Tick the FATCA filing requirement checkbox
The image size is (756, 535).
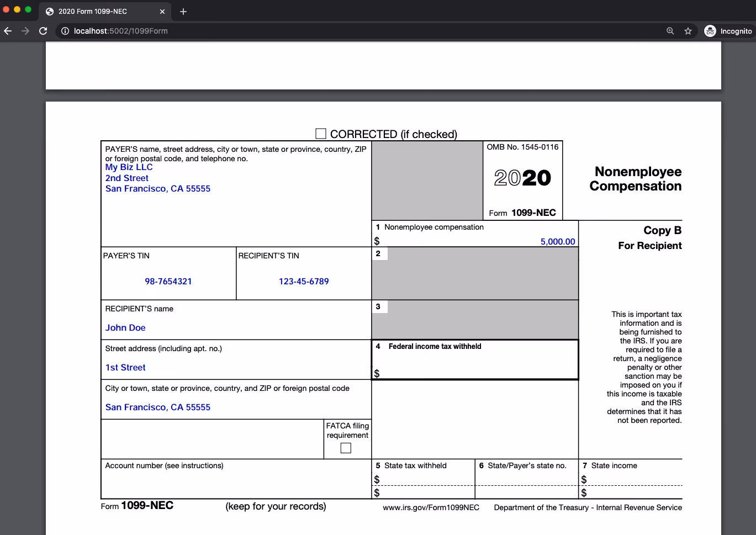(x=346, y=448)
